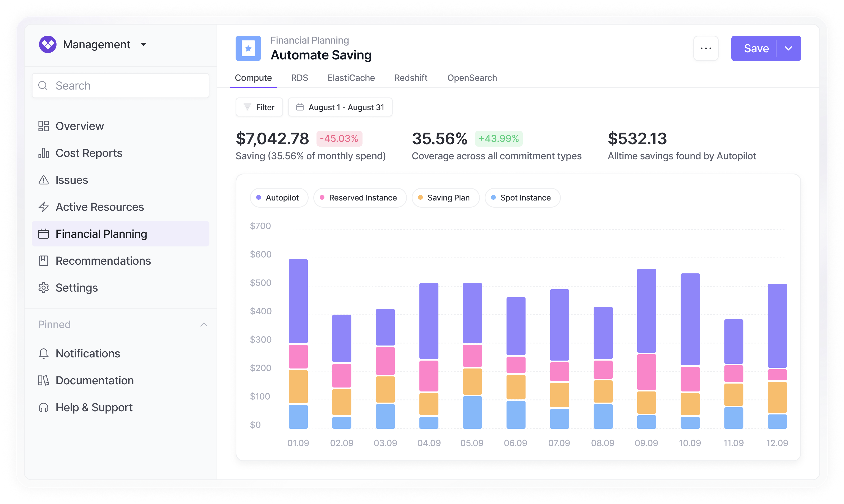The image size is (844, 504).
Task: Toggle the Spot Instance legend series
Action: (522, 198)
